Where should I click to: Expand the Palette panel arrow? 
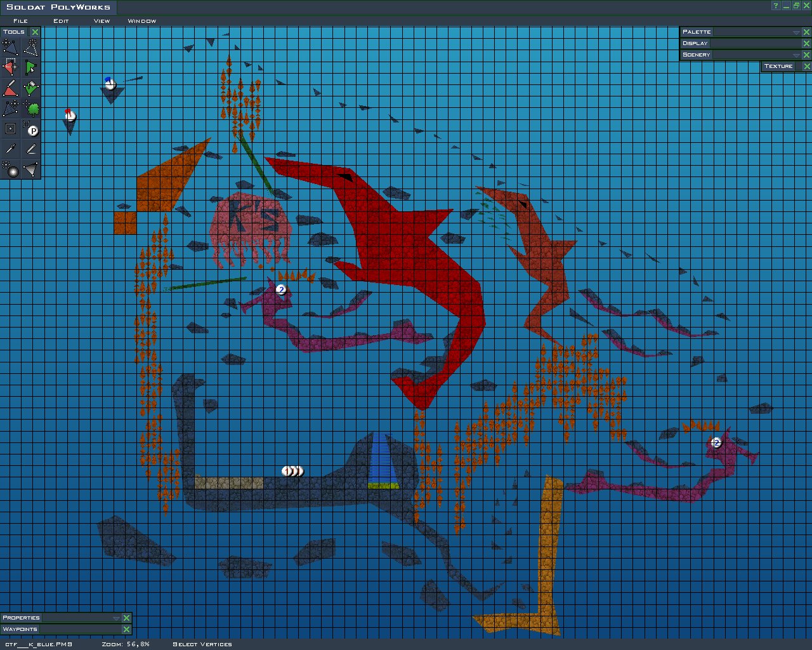click(x=796, y=32)
